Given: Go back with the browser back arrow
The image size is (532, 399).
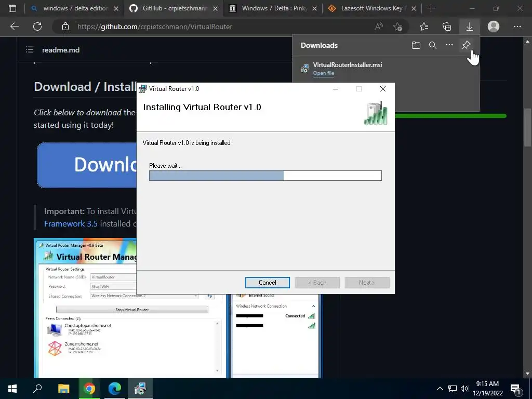Looking at the screenshot, I should tap(14, 26).
